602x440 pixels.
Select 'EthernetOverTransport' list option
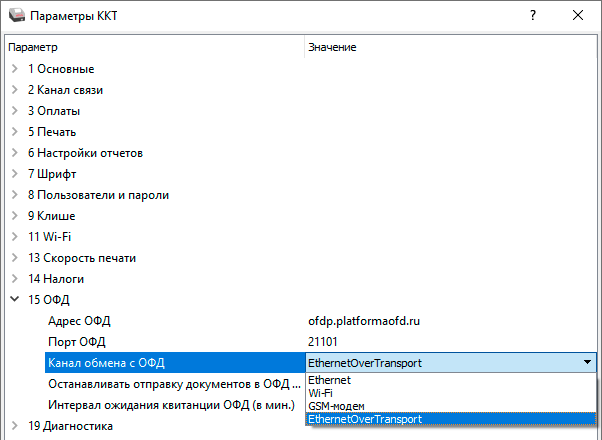coord(365,420)
